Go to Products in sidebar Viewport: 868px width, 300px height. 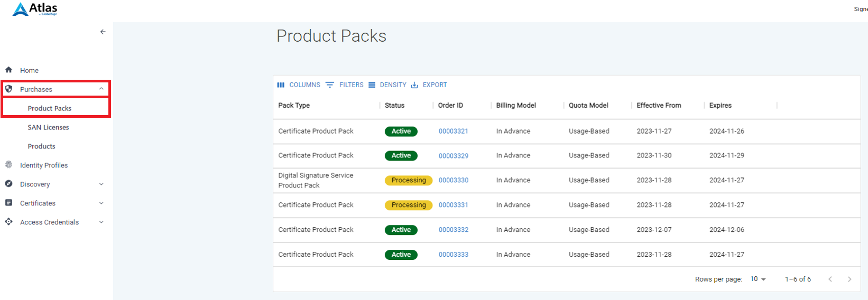pos(41,146)
